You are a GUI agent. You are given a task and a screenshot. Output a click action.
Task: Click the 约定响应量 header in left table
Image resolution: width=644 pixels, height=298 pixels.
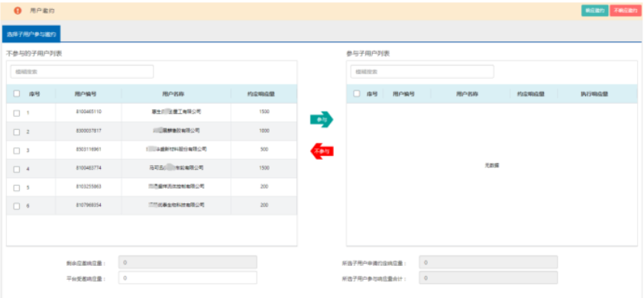pyautogui.click(x=261, y=94)
